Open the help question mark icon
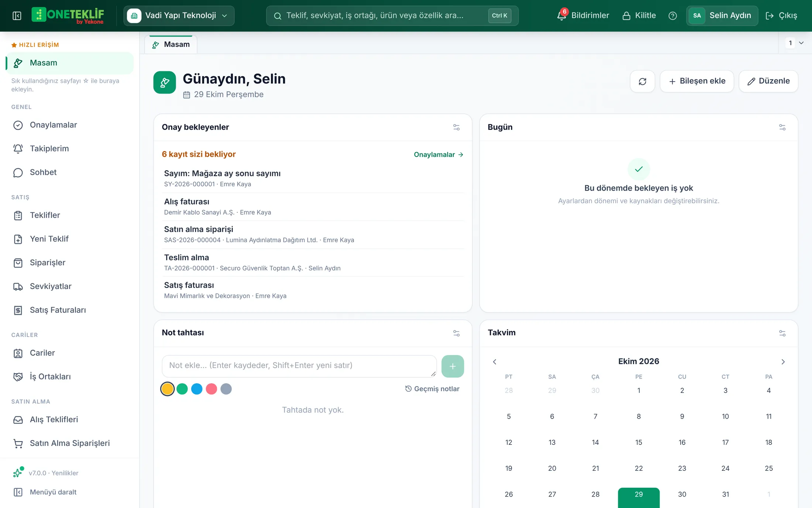 pyautogui.click(x=672, y=16)
